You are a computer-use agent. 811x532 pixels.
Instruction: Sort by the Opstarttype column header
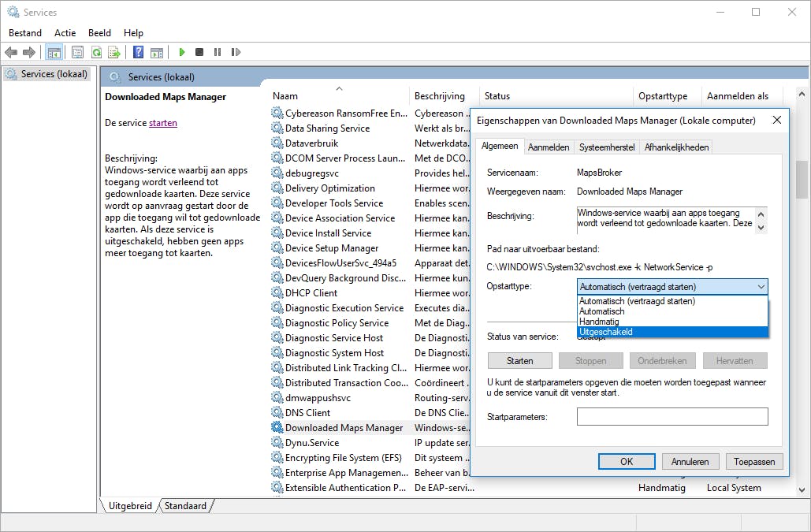pyautogui.click(x=668, y=96)
